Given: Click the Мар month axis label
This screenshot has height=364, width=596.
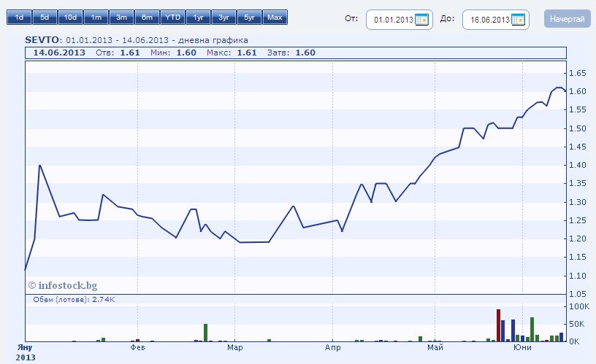Looking at the screenshot, I should pos(235,347).
